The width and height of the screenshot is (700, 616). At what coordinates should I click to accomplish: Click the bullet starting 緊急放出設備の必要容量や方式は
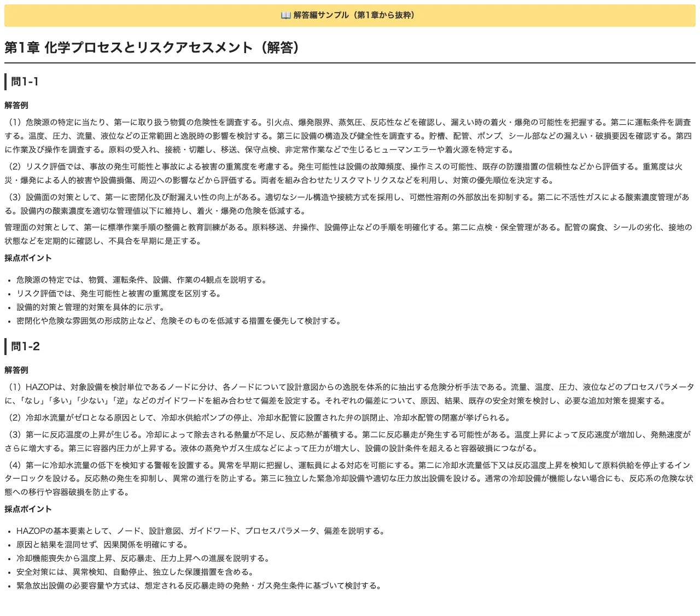[x=200, y=585]
